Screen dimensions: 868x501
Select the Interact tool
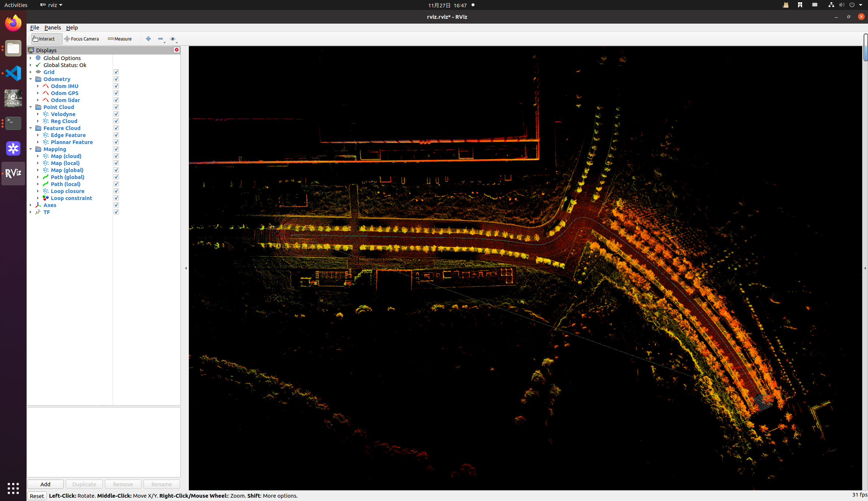[44, 39]
